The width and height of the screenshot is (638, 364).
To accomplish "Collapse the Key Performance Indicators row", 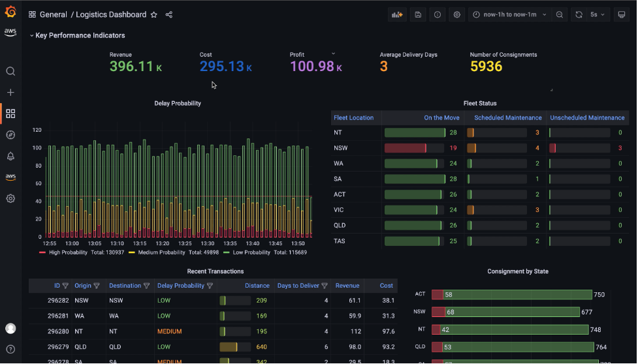I will click(31, 35).
